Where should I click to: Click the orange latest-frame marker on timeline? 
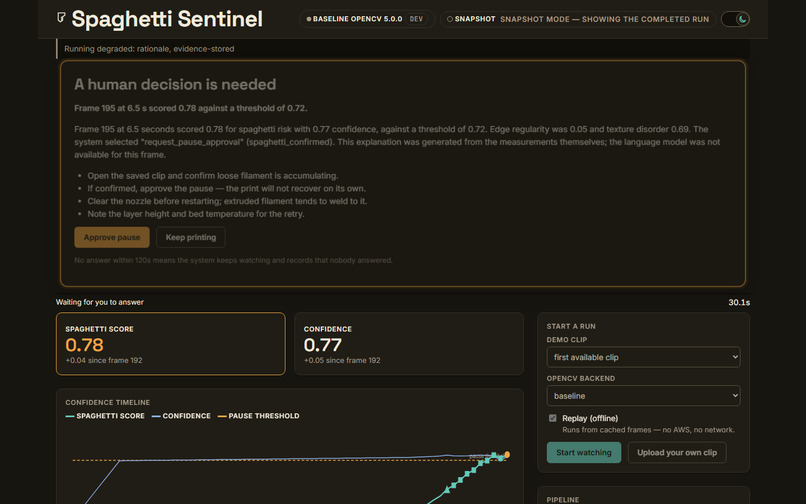pos(507,455)
